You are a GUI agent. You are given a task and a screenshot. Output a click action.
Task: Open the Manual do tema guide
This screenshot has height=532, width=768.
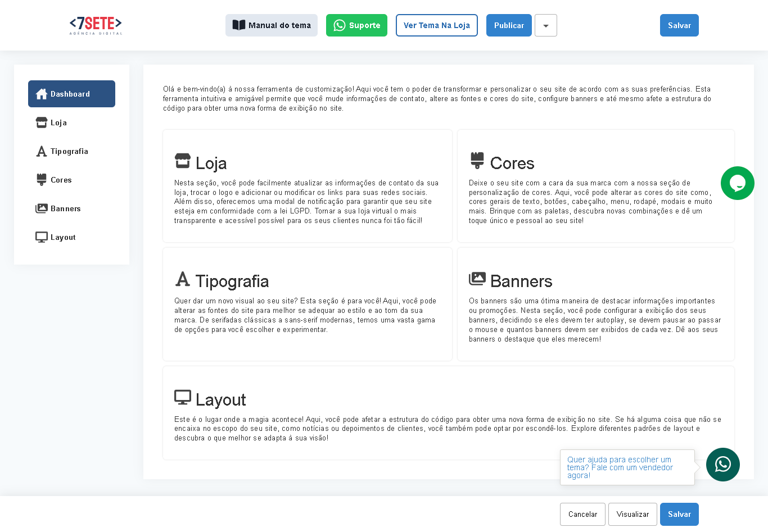click(272, 25)
